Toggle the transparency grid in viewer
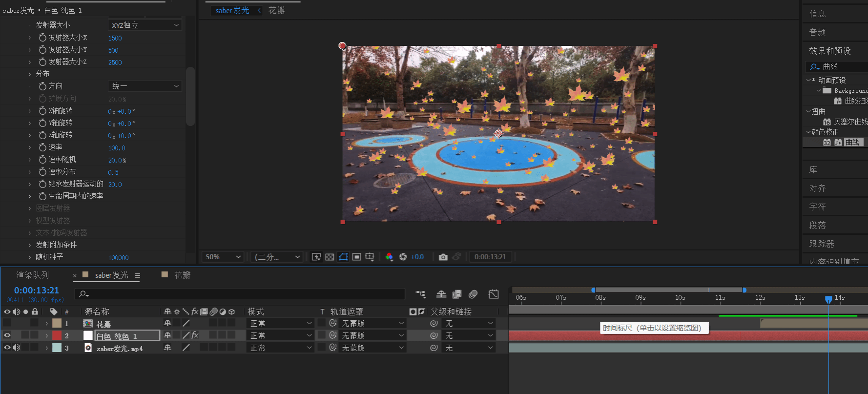 330,257
